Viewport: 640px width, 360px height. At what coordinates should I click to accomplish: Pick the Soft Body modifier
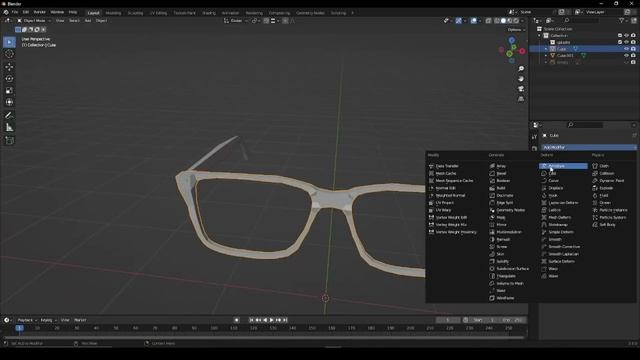(607, 225)
